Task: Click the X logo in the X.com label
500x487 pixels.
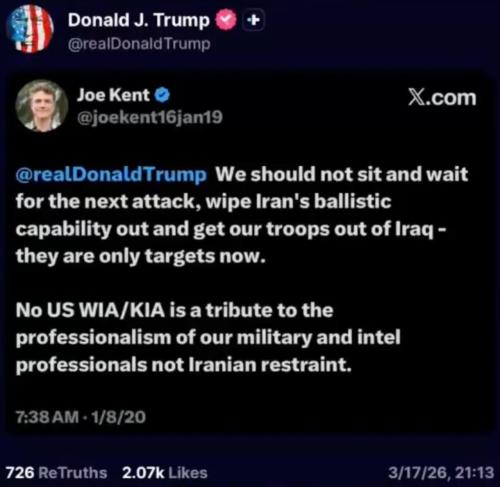Action: (415, 98)
